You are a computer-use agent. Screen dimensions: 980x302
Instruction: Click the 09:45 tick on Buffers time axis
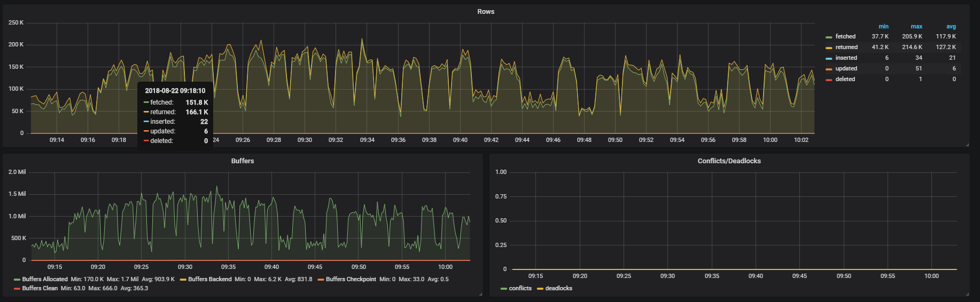pyautogui.click(x=315, y=267)
